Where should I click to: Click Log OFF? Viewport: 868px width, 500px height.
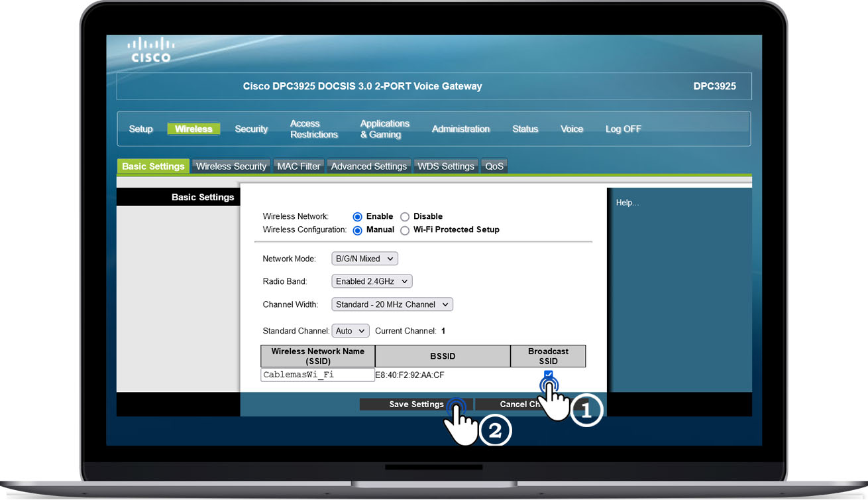coord(624,129)
